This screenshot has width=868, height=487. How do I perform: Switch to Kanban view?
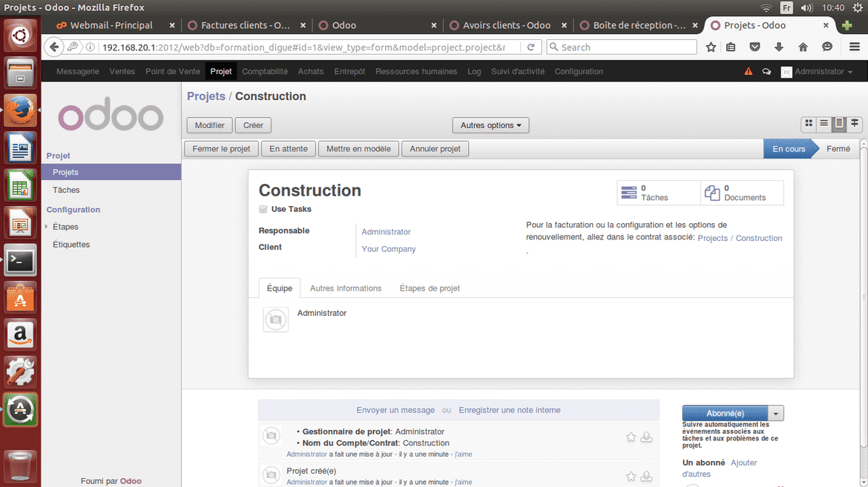(x=809, y=124)
